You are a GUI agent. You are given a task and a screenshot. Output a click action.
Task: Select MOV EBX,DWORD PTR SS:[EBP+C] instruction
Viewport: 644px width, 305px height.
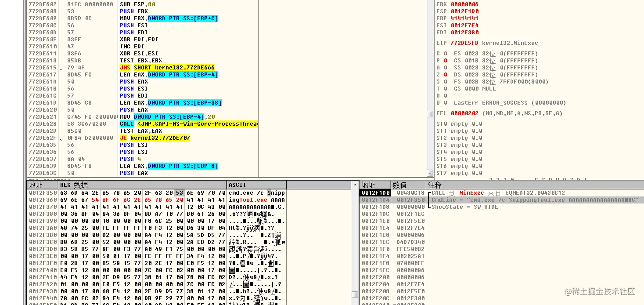pos(169,18)
